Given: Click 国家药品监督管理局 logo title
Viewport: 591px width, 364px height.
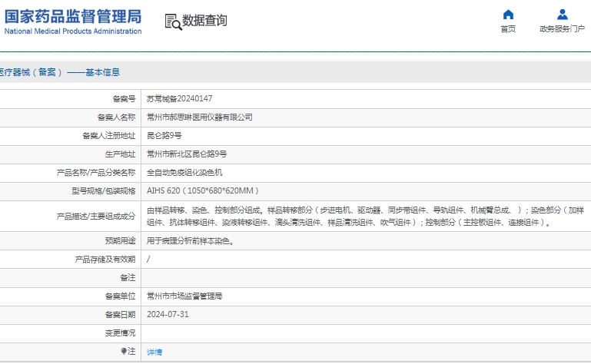Looking at the screenshot, I should [x=73, y=17].
